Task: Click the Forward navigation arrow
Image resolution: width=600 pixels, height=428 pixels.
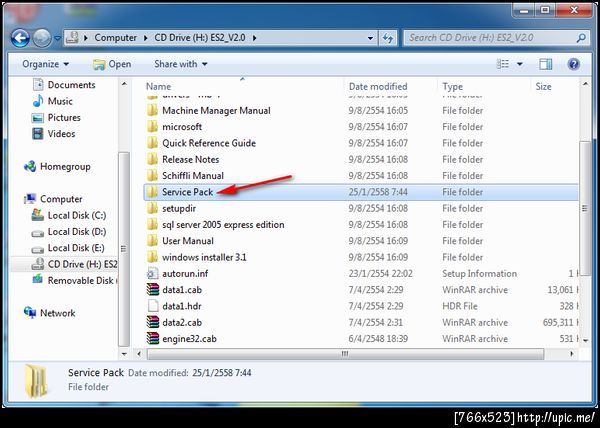Action: [x=41, y=38]
